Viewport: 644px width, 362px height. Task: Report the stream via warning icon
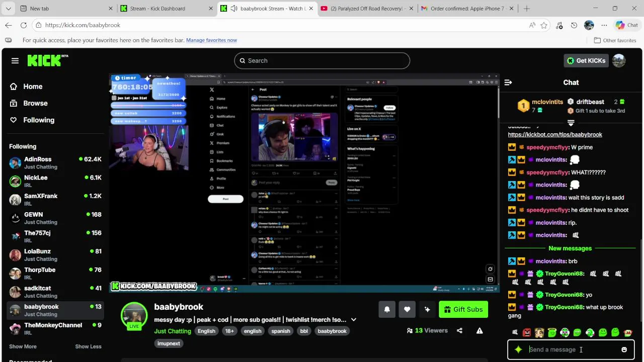(x=479, y=331)
